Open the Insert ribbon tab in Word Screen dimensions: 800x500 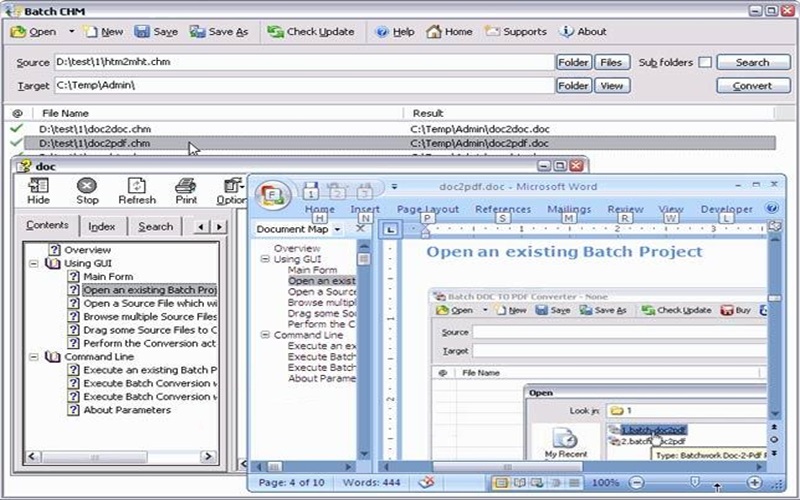pos(365,209)
